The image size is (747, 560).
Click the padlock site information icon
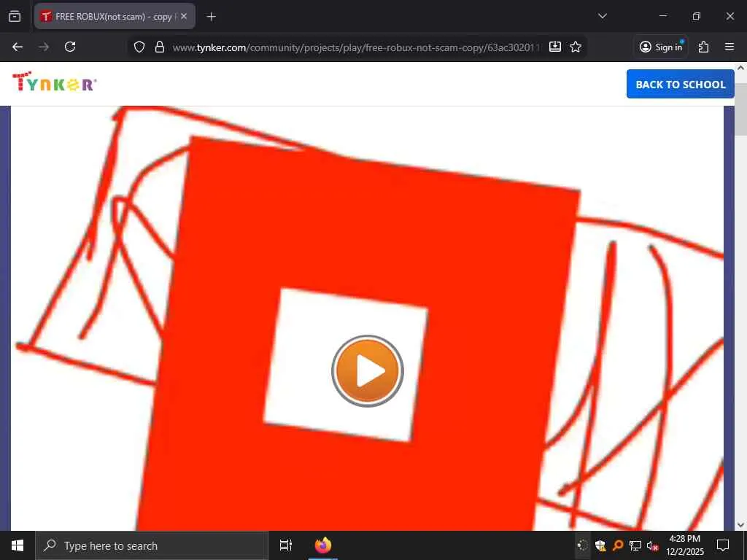click(x=160, y=47)
